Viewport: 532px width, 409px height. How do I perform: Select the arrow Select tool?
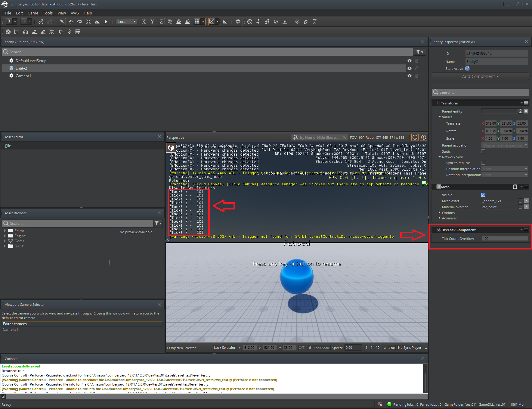pyautogui.click(x=62, y=22)
